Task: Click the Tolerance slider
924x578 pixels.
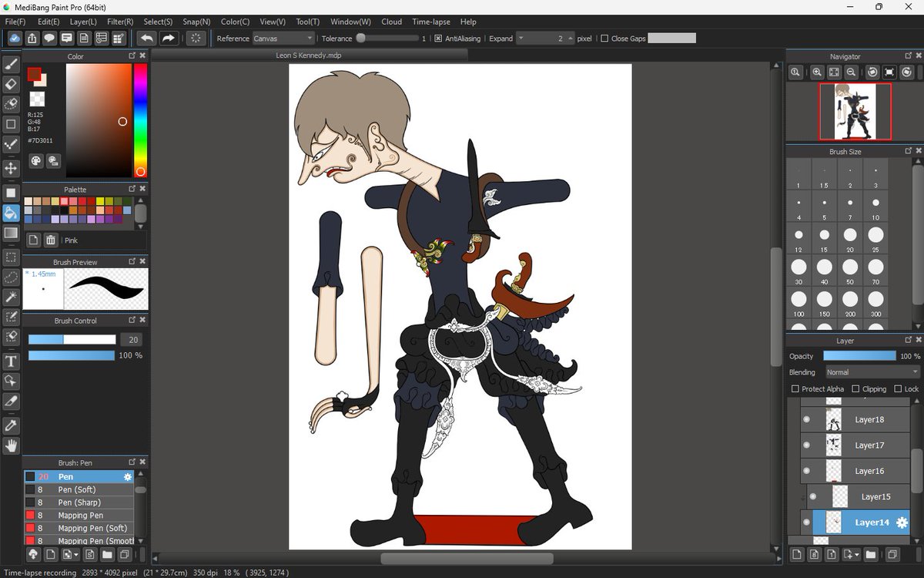Action: pos(387,39)
